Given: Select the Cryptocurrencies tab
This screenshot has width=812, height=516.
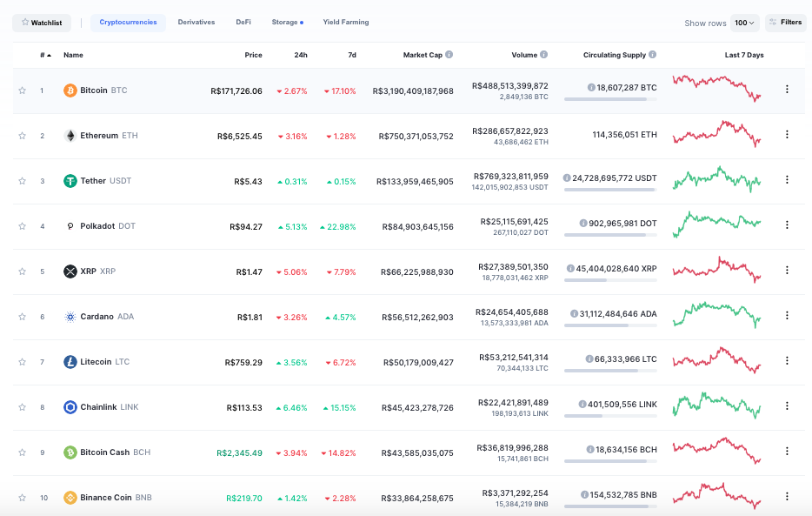Looking at the screenshot, I should pyautogui.click(x=128, y=23).
